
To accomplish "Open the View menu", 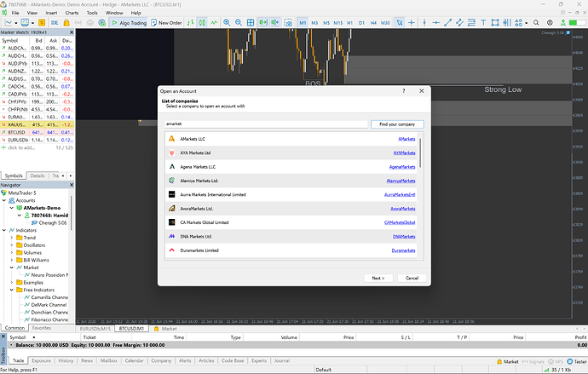I will tap(32, 13).
